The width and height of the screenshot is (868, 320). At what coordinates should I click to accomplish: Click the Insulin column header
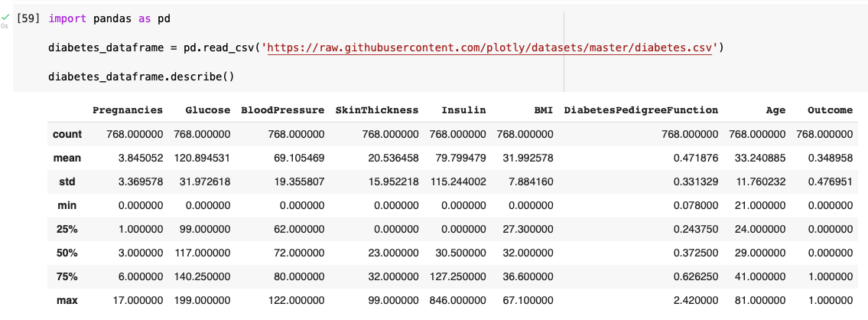tap(463, 110)
